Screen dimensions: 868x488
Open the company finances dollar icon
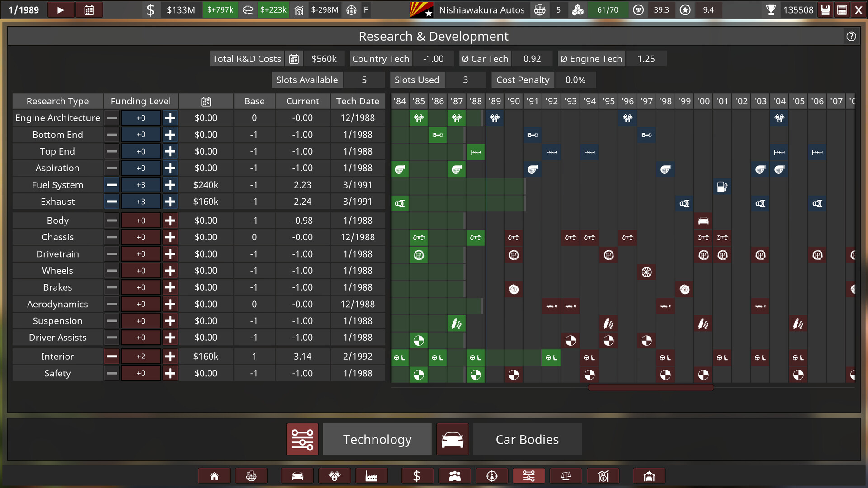pos(417,475)
